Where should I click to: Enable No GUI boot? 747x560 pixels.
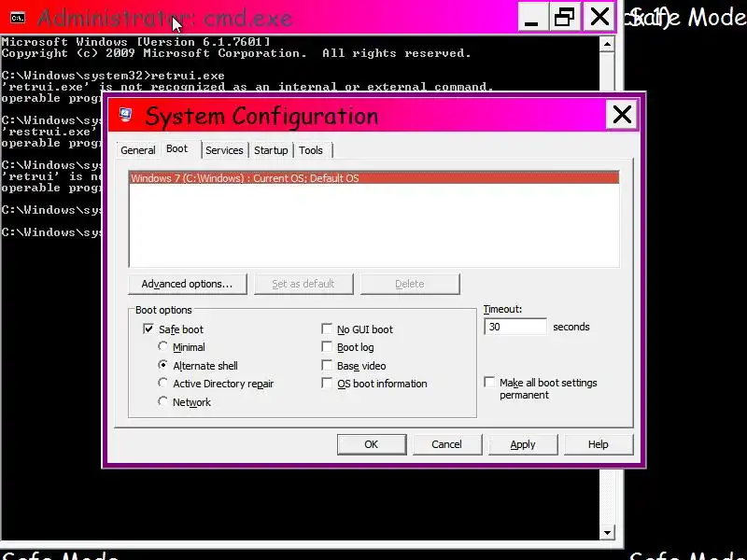(x=327, y=329)
